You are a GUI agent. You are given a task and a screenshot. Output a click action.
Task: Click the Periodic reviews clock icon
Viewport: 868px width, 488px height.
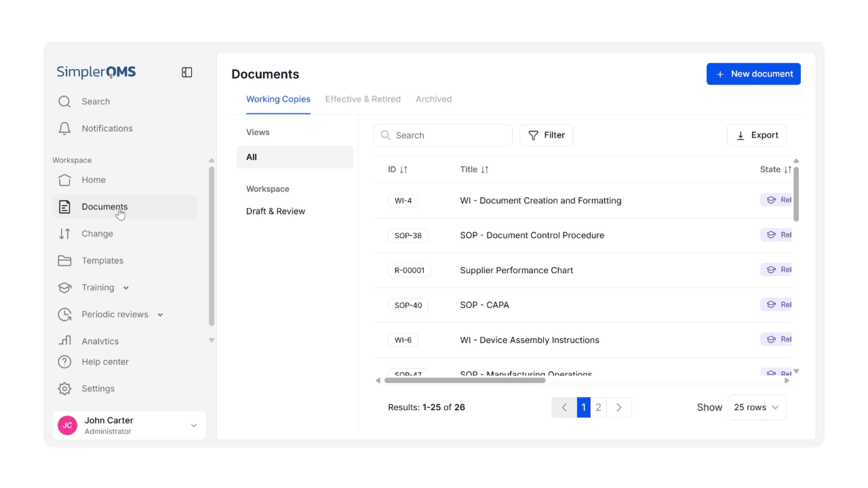point(64,314)
